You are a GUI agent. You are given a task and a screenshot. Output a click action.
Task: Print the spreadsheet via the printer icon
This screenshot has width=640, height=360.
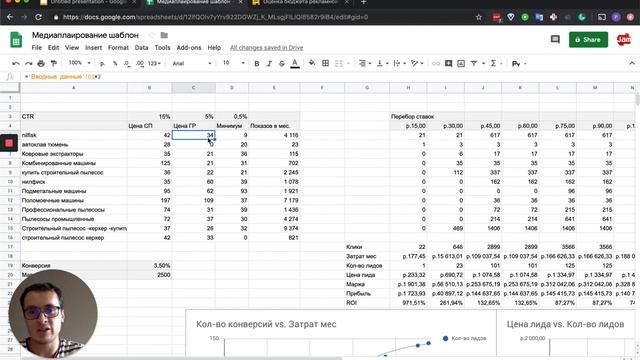(41, 64)
